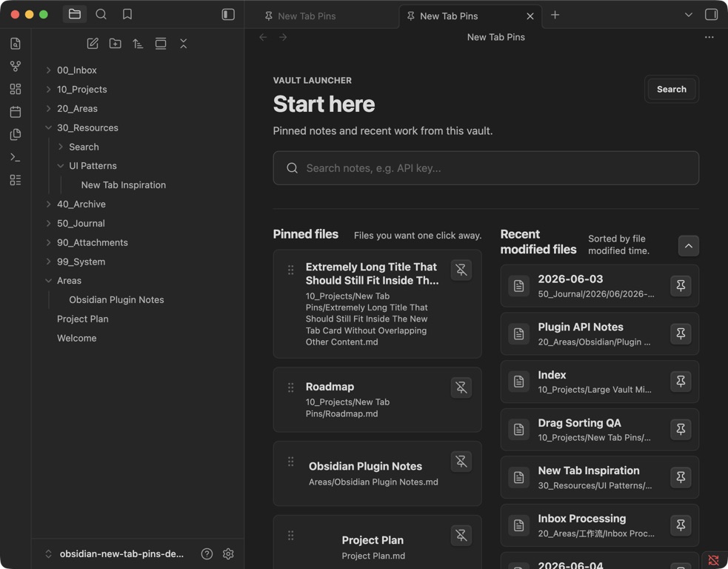Viewport: 728px width, 569px height.
Task: Open new tab with plus icon
Action: [x=555, y=15]
